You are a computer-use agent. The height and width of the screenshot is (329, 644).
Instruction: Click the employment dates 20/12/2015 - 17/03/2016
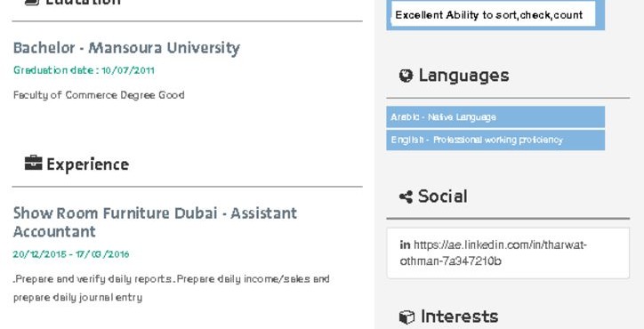(71, 254)
